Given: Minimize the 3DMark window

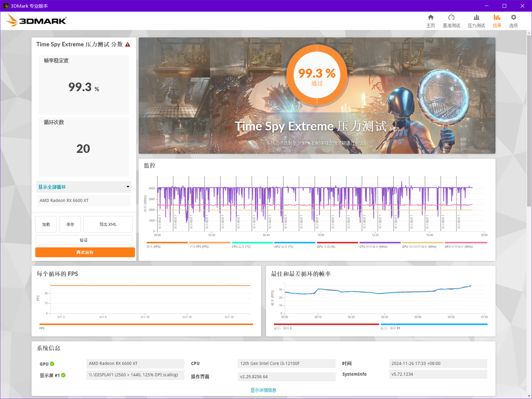Looking at the screenshot, I should tap(487, 6).
